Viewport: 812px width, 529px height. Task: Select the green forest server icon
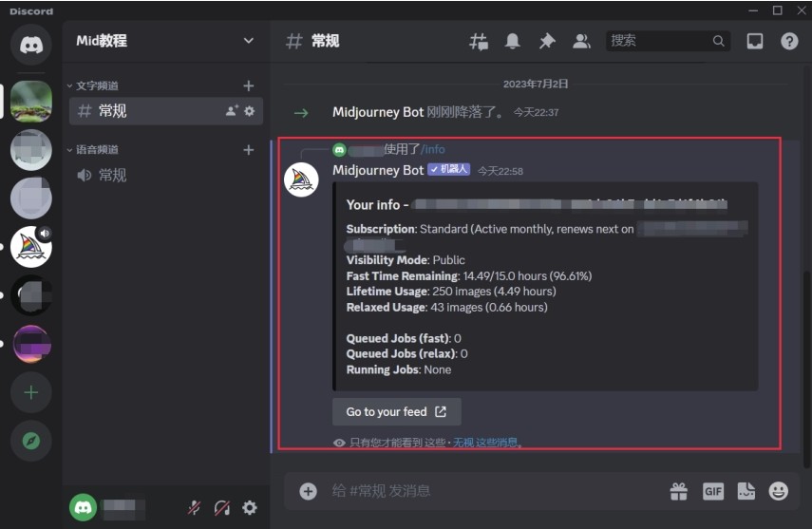pyautogui.click(x=31, y=102)
